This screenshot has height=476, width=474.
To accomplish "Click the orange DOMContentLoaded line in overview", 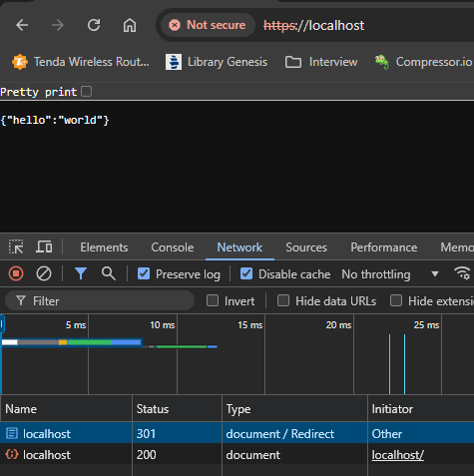I will pyautogui.click(x=389, y=364).
